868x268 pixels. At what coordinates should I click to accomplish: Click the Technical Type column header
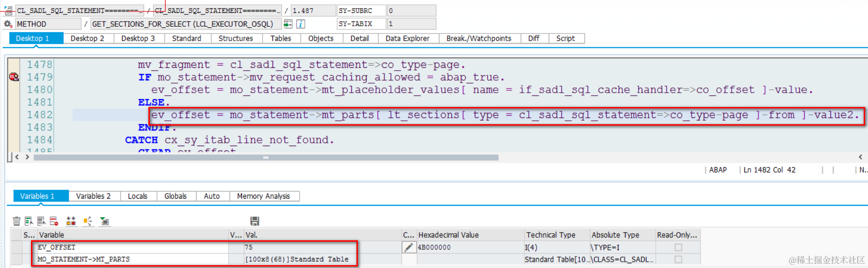[x=557, y=235]
